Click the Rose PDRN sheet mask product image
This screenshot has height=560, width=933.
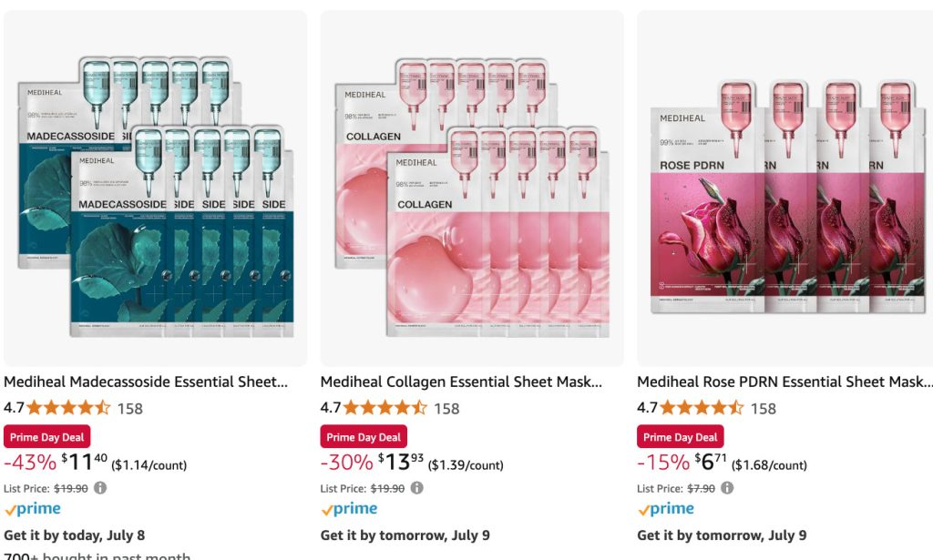coord(787,188)
